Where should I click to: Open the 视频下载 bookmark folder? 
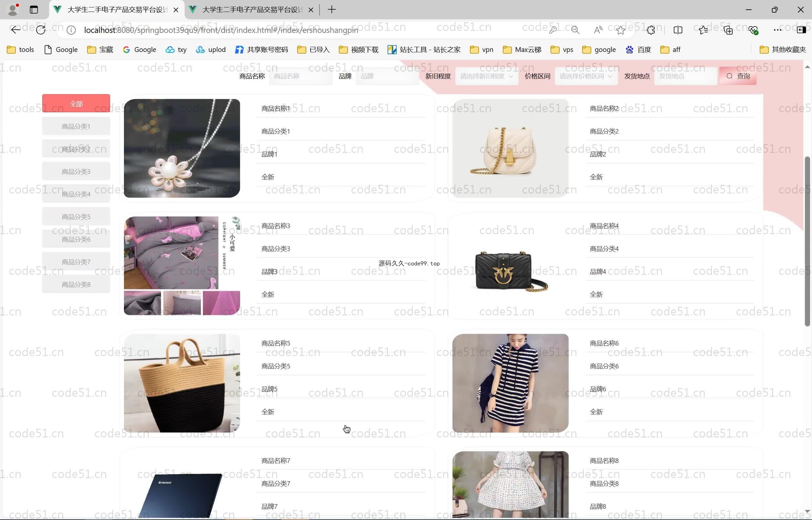tap(359, 50)
